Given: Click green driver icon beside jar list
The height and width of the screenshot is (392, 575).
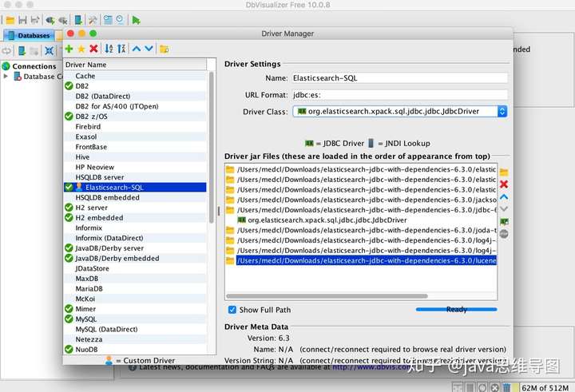Looking at the screenshot, I should [504, 221].
